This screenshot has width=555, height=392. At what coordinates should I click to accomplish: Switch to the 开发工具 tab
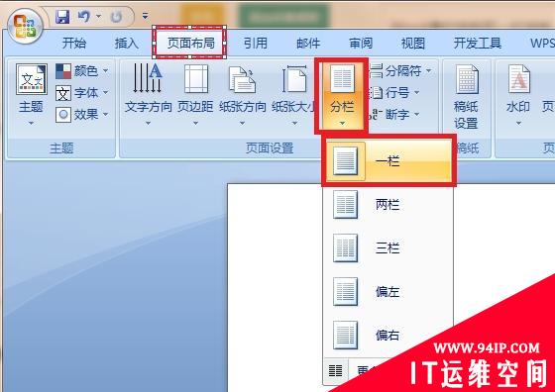coord(478,44)
